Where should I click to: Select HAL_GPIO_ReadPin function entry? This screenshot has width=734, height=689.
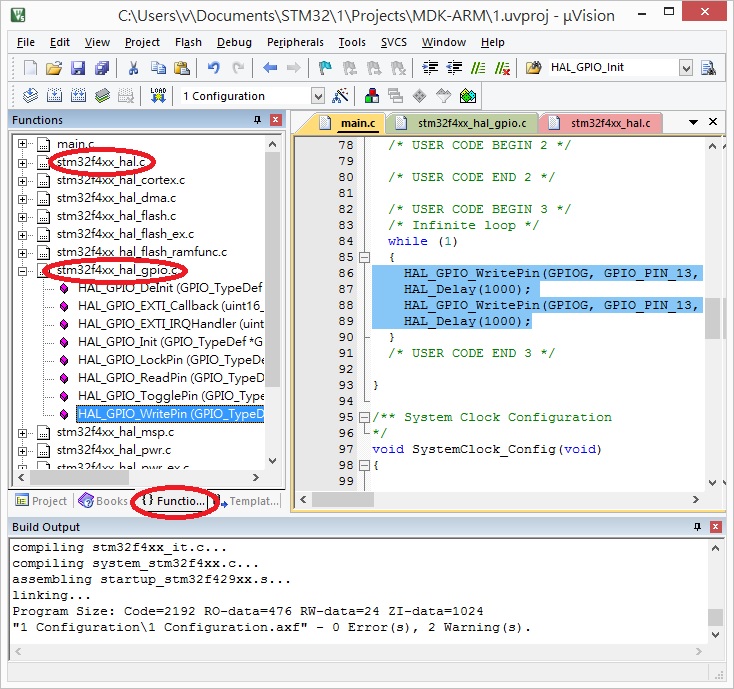171,378
